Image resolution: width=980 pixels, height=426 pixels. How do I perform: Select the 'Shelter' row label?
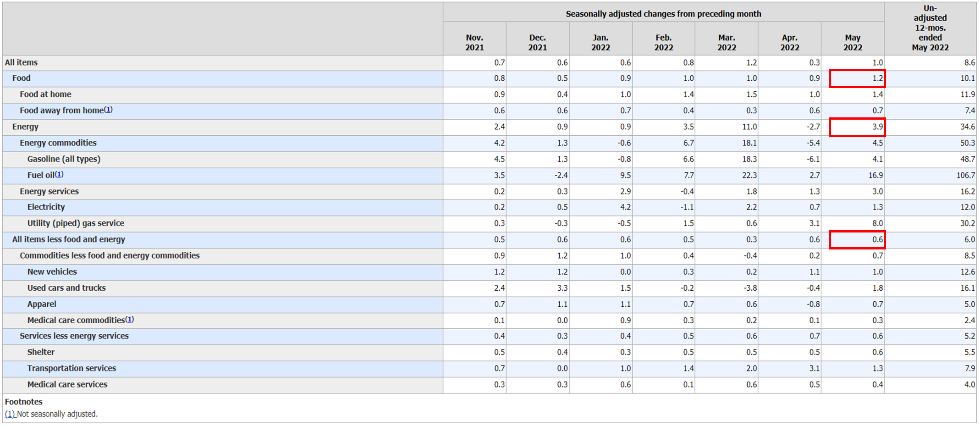[41, 352]
